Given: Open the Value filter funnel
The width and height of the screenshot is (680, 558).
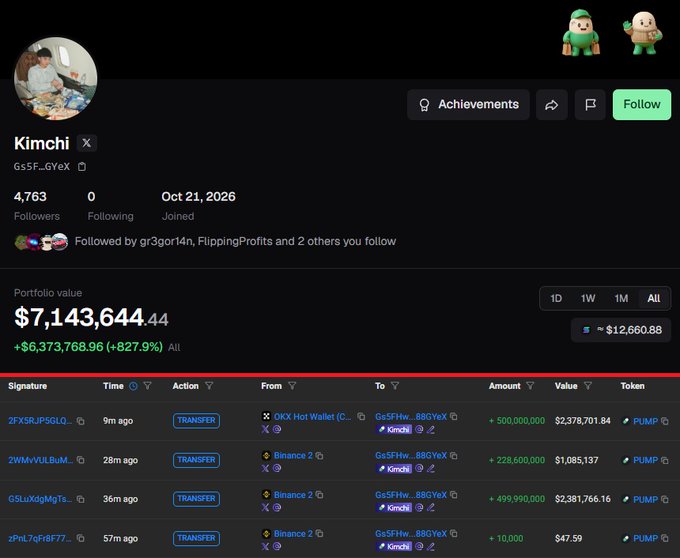Looking at the screenshot, I should (x=588, y=385).
